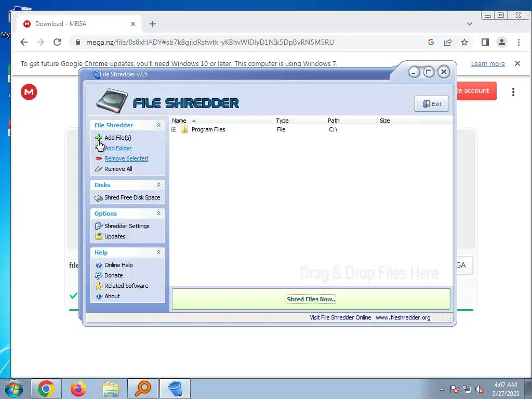Open a new Chrome tab
Screen dimensions: 532x399
click(153, 24)
